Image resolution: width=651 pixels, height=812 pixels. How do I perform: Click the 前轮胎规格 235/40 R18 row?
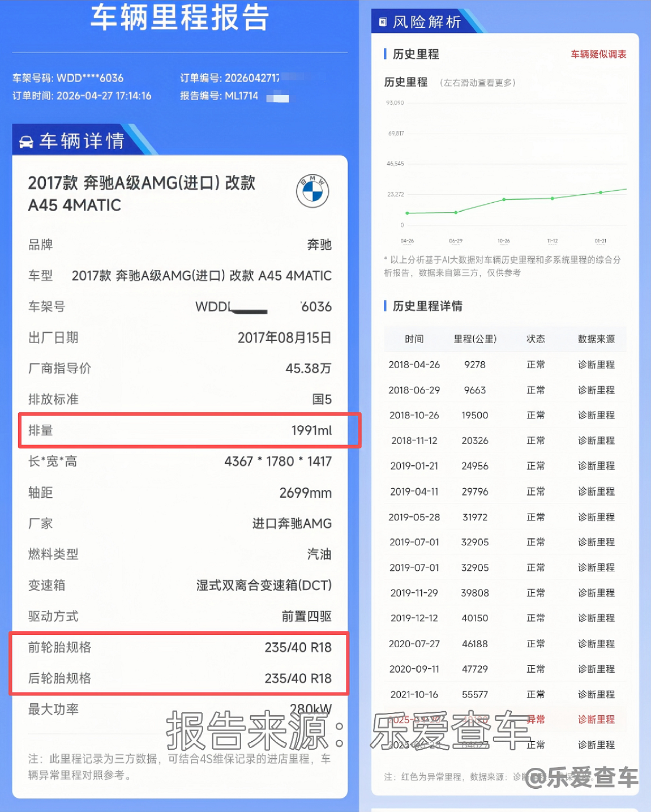point(180,647)
